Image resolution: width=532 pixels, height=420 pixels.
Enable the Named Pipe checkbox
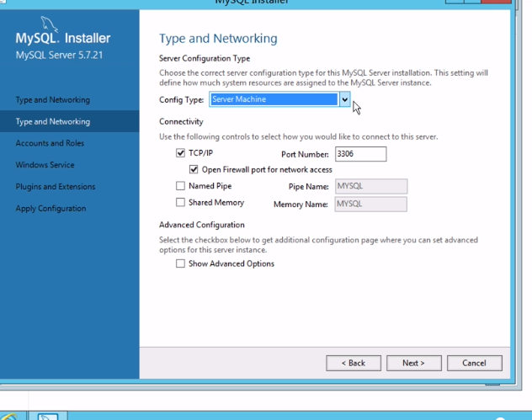pos(180,186)
